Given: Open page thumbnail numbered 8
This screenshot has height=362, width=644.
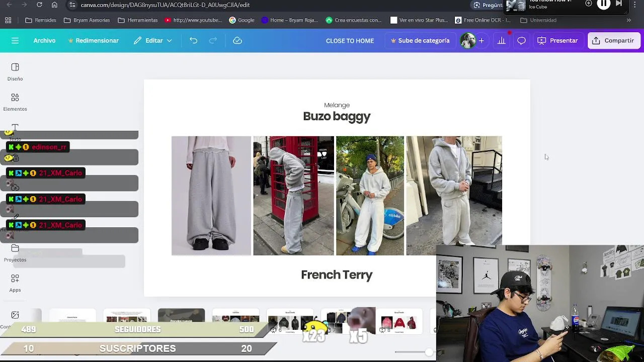Looking at the screenshot, I should (398, 321).
